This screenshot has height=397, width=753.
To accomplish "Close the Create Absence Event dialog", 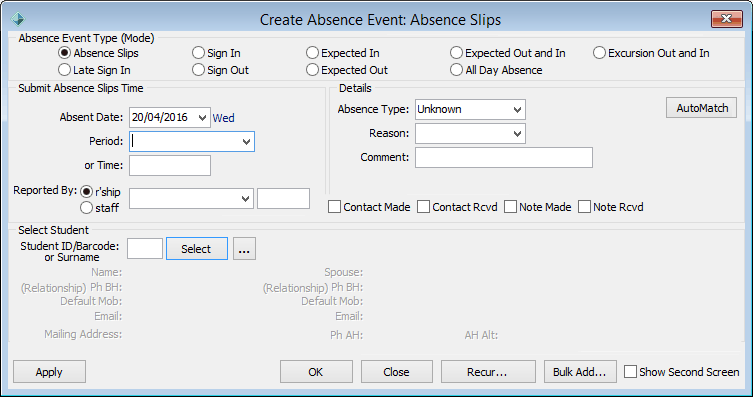I will [727, 19].
